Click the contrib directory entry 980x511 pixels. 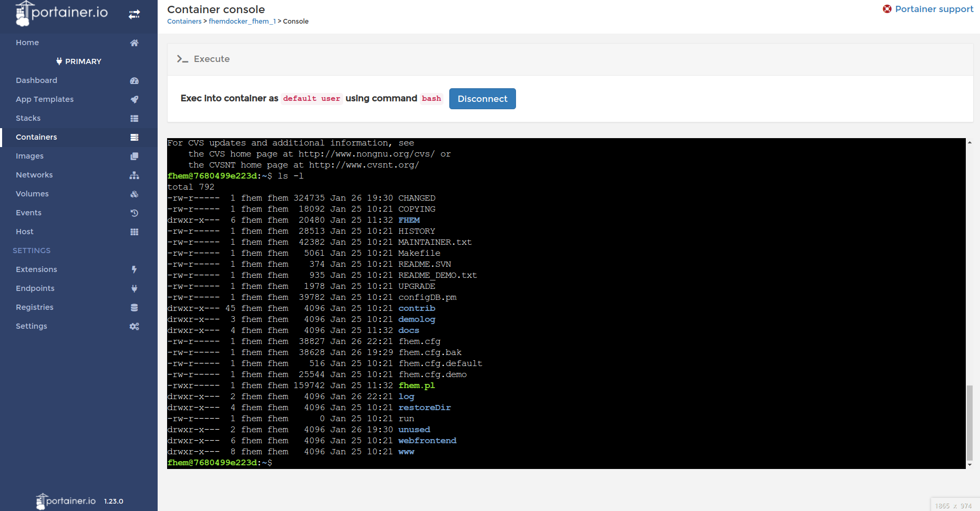[417, 308]
